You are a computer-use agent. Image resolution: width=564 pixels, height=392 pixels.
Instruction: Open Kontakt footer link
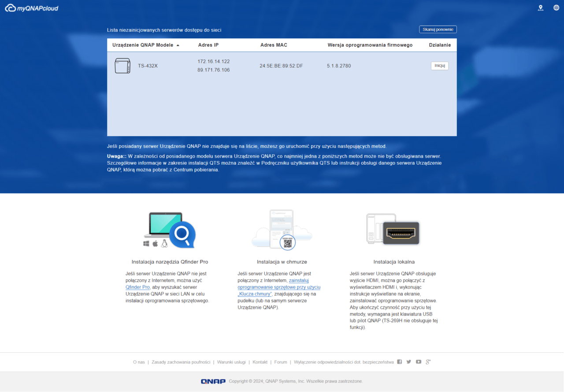point(260,362)
